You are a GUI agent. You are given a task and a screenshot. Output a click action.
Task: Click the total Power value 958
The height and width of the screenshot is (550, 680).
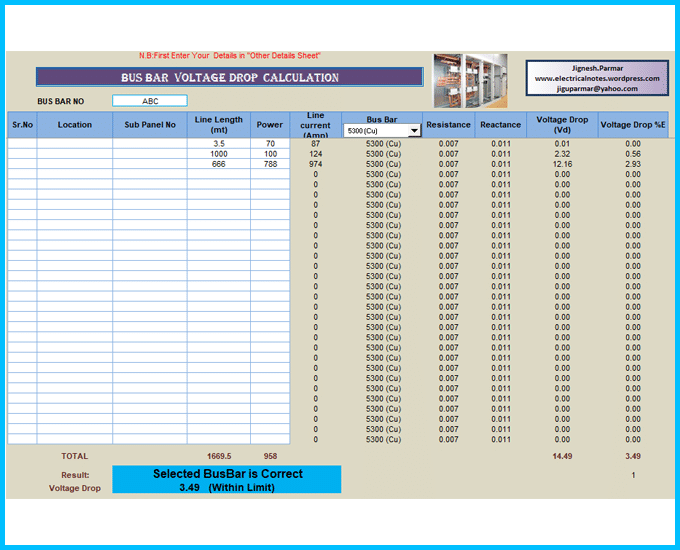270,456
